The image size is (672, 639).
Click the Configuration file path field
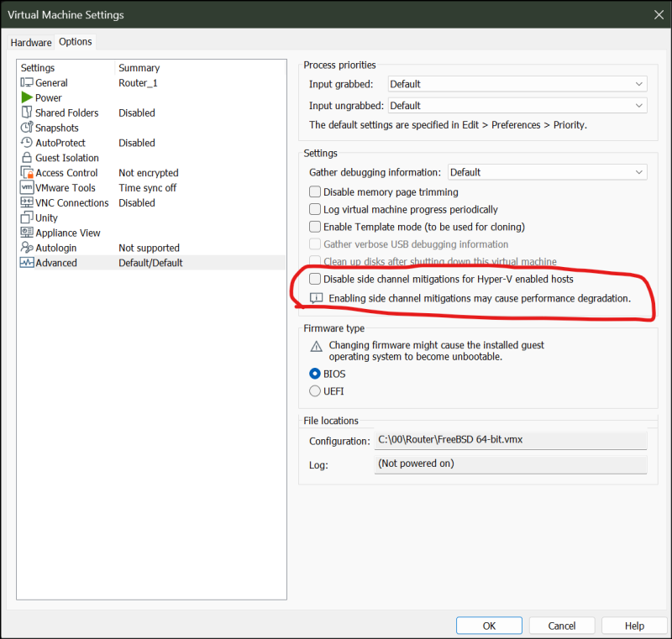click(511, 440)
